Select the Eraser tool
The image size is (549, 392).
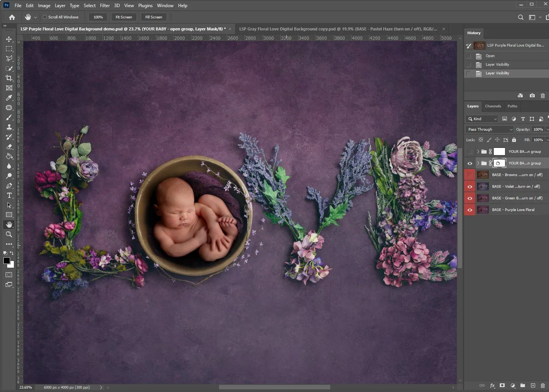tap(9, 146)
